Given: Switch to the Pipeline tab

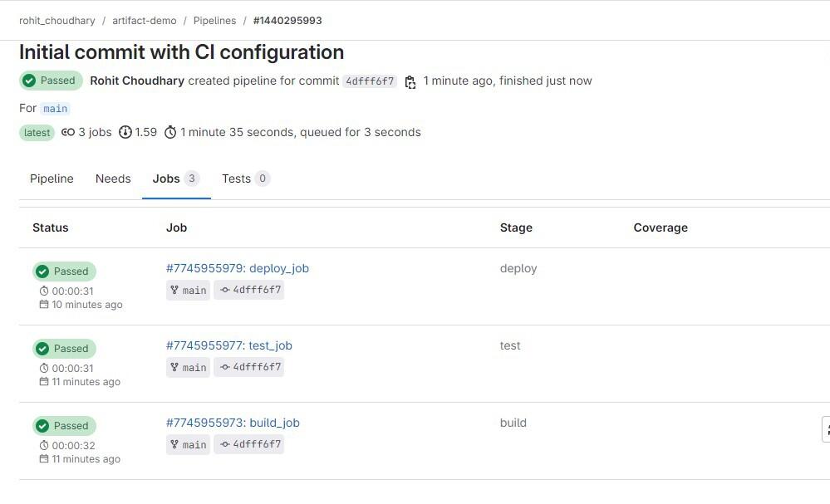Looking at the screenshot, I should (52, 179).
